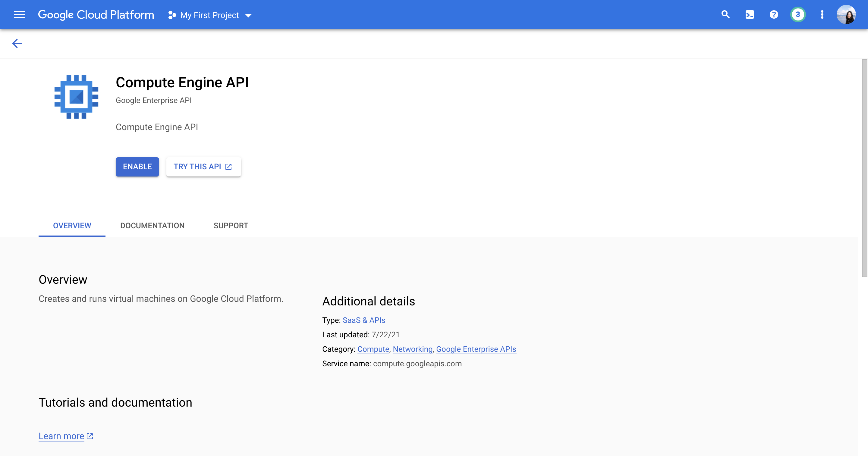Open notifications badge showing 3
This screenshot has width=868, height=456.
coord(797,14)
